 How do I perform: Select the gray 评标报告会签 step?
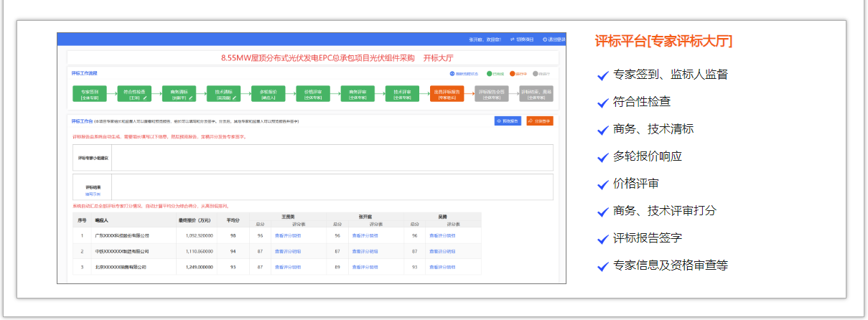492,94
